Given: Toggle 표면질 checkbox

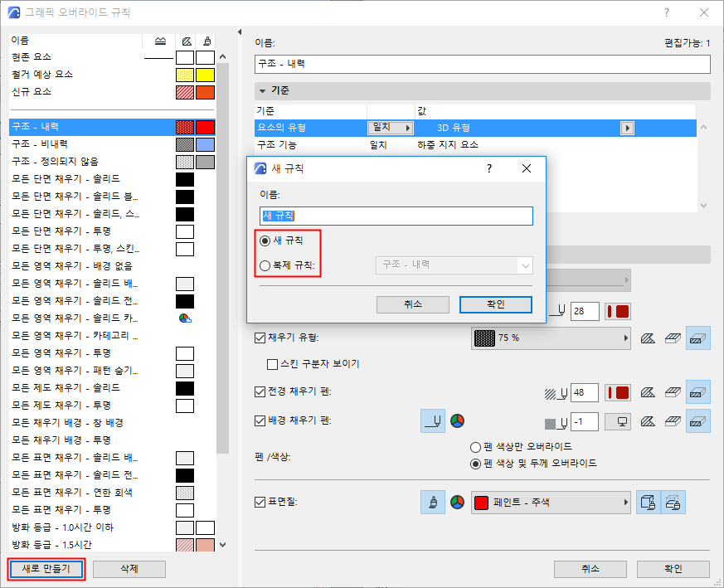Looking at the screenshot, I should click(x=260, y=502).
